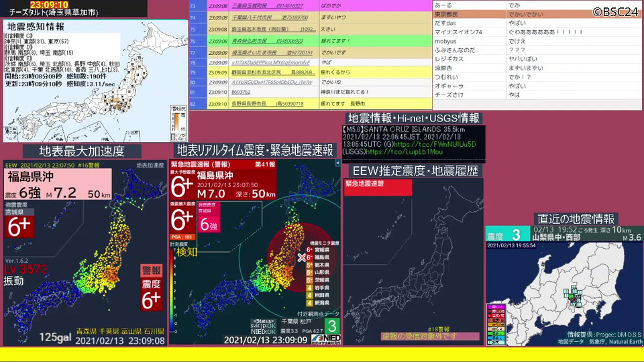Click the red 緊急地震速報 box on the EEW history map
This screenshot has width=644, height=362.
378,187
